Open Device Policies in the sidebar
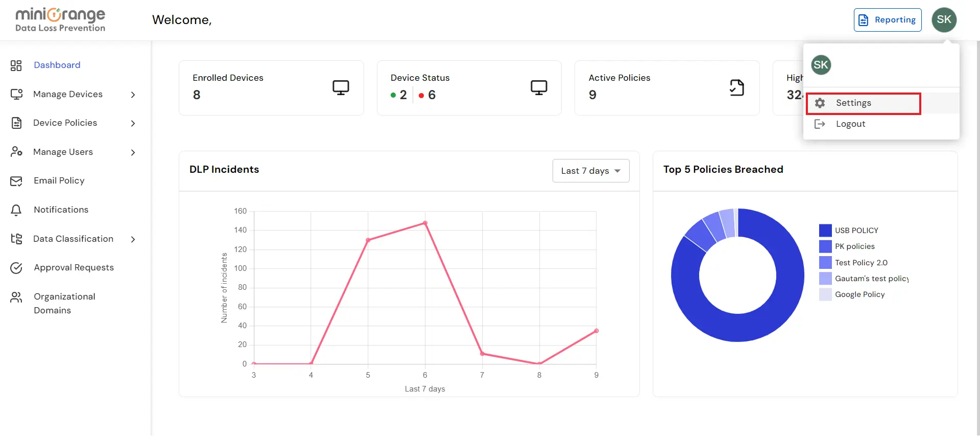 click(x=65, y=123)
